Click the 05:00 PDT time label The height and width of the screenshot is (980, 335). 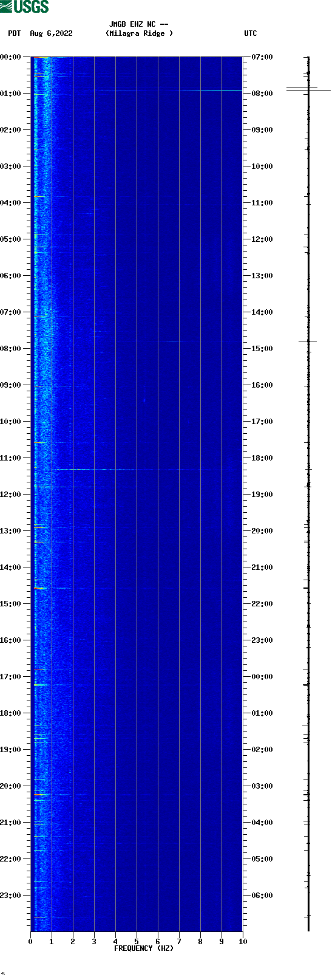point(11,239)
